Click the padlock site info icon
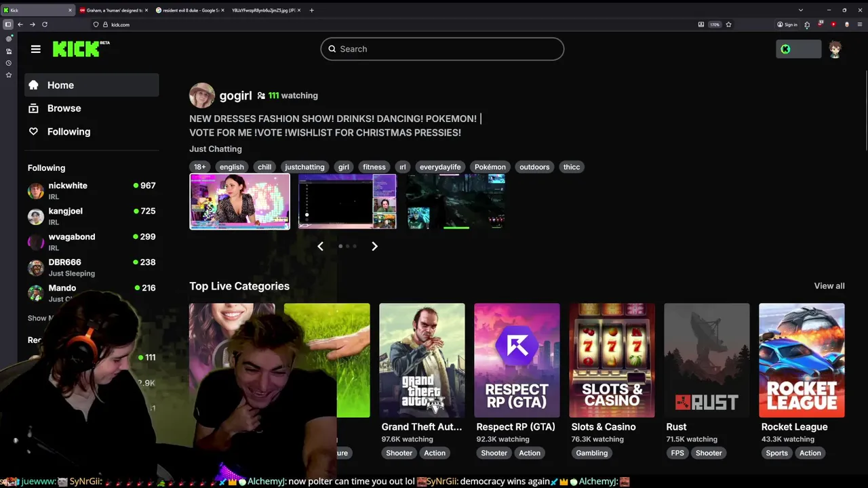This screenshot has height=488, width=868. [105, 24]
